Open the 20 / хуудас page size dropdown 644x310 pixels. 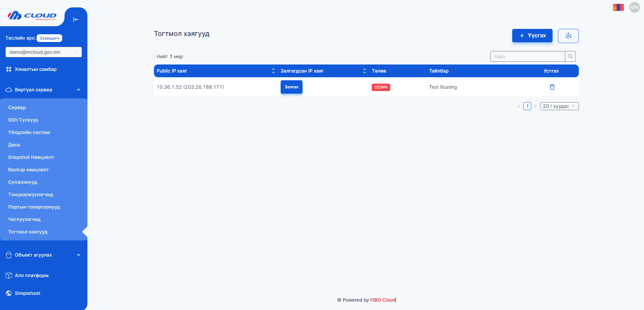[559, 106]
